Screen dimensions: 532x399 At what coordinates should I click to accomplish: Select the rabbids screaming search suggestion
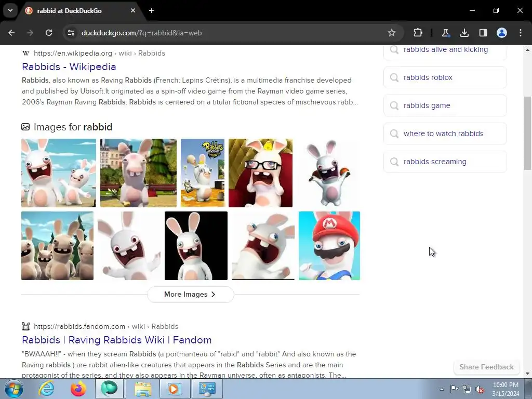pyautogui.click(x=445, y=162)
